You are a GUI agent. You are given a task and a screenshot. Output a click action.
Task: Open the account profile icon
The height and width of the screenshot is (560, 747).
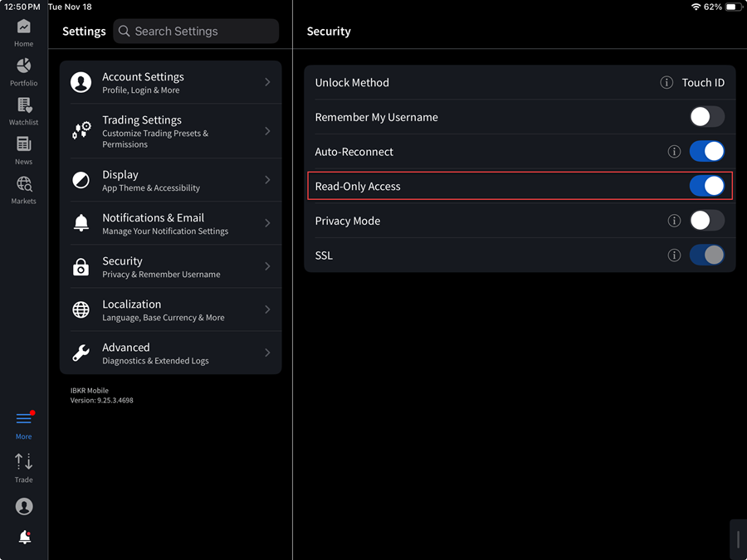[x=23, y=506]
